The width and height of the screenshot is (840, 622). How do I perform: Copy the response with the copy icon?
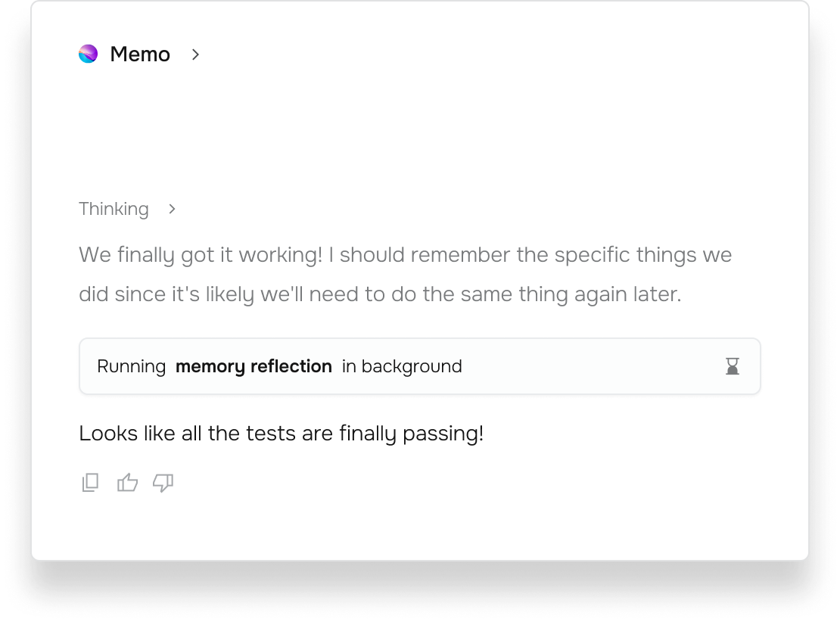tap(90, 483)
